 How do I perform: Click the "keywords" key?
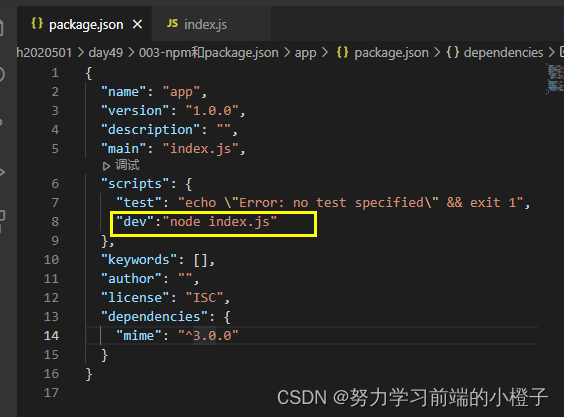pos(139,260)
